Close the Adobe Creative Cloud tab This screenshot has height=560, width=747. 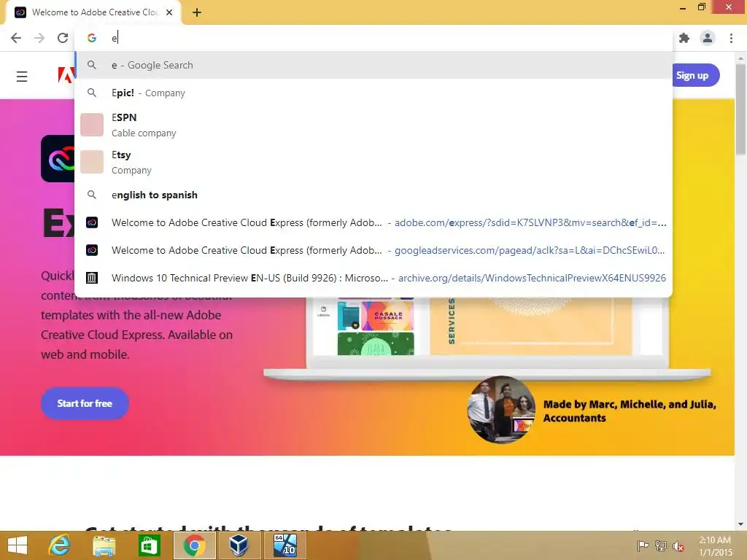pyautogui.click(x=169, y=12)
